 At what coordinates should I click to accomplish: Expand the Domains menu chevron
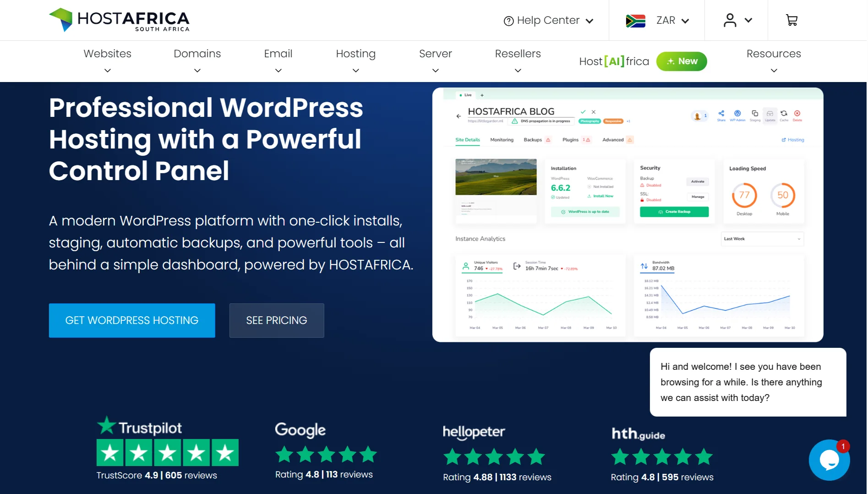click(x=197, y=71)
